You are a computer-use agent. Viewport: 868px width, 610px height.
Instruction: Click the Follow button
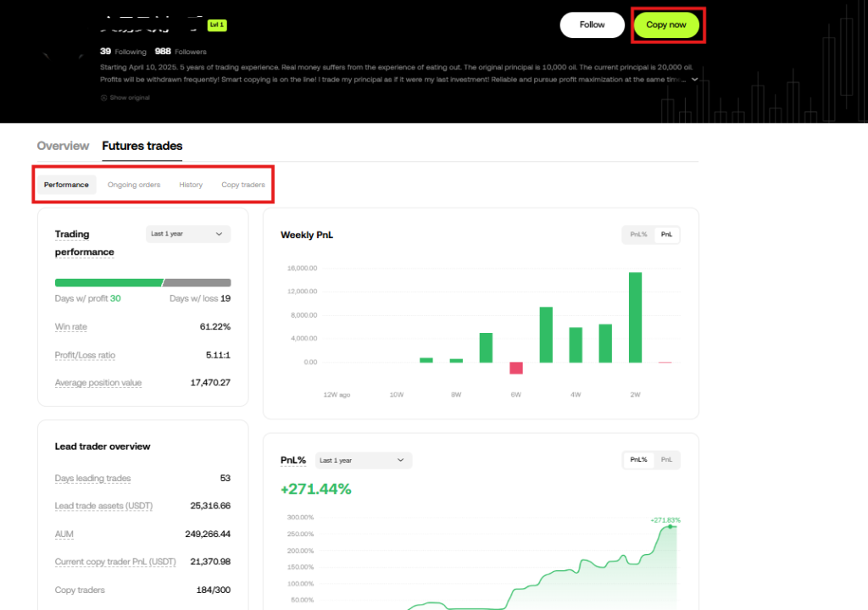click(592, 25)
